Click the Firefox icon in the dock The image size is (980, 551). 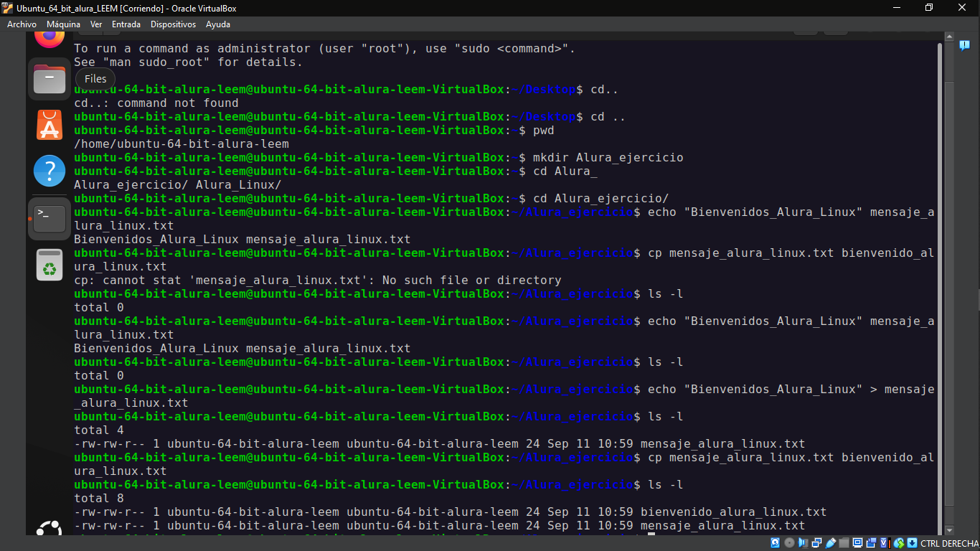click(x=50, y=37)
